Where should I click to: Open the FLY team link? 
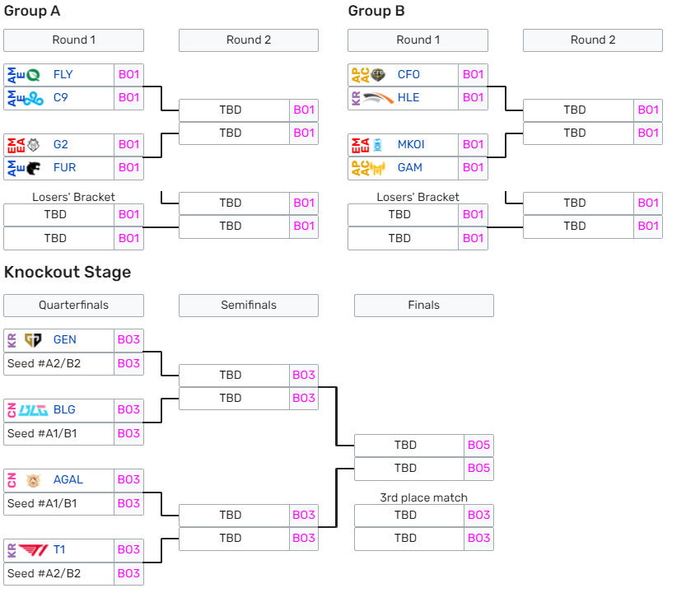[x=63, y=75]
